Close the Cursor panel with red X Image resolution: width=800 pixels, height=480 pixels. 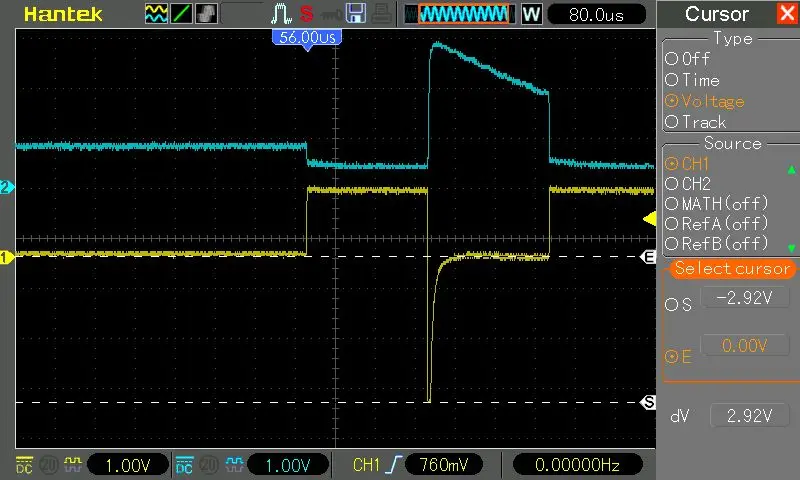coord(788,13)
